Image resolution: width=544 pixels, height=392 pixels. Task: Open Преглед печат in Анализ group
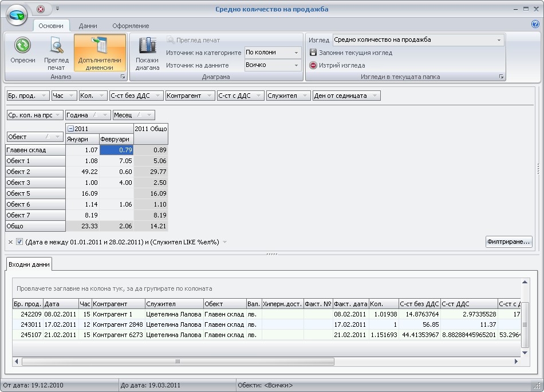56,53
